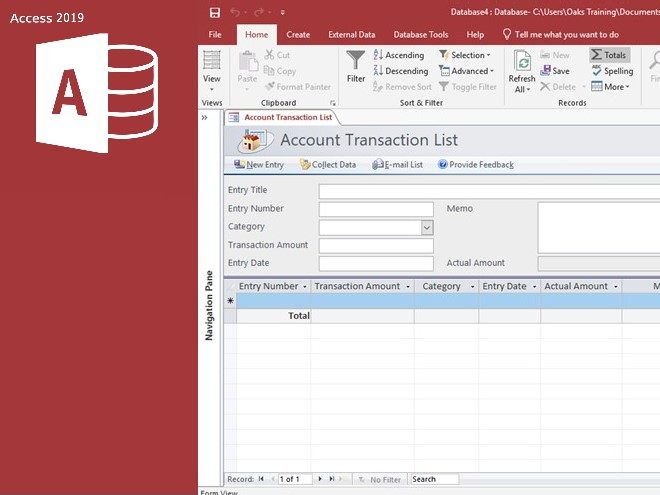Viewport: 660px width, 495px height.
Task: Open Entry Number column filter arrow
Action: [305, 287]
